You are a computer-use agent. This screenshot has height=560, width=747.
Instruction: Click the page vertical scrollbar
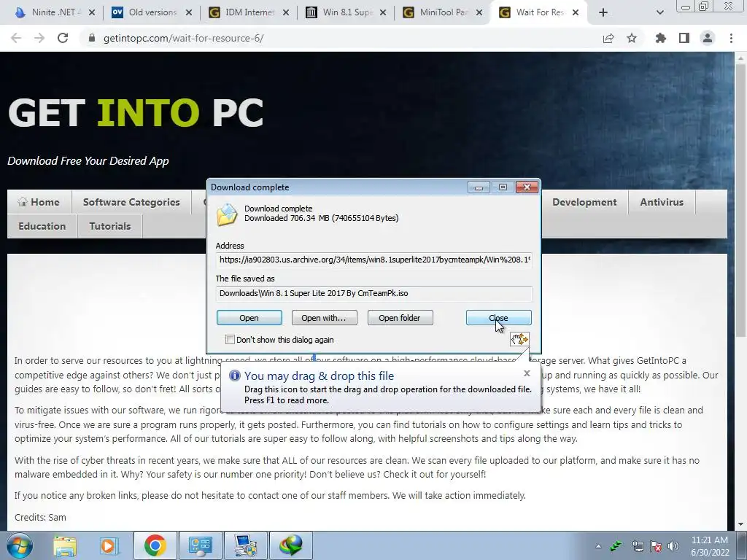[x=741, y=201]
